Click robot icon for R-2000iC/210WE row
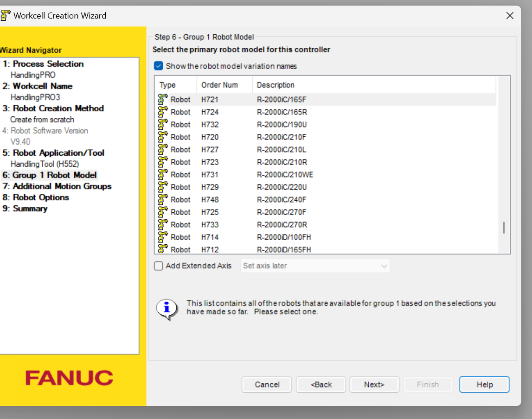The height and width of the screenshot is (419, 532). (x=163, y=175)
